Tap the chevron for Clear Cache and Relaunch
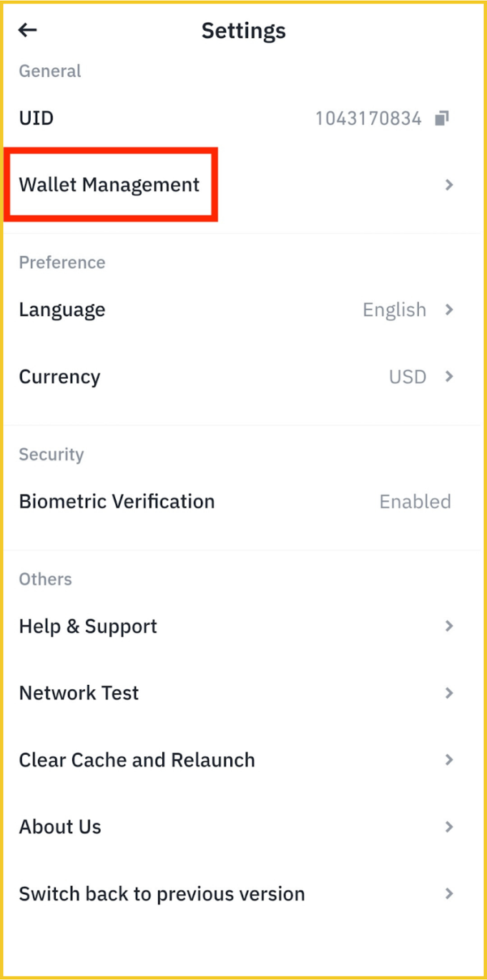Screen dimensions: 487x980 (x=450, y=760)
